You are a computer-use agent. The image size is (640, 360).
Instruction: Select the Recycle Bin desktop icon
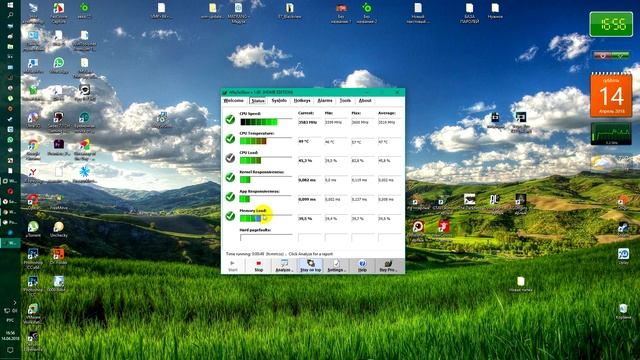tap(623, 311)
